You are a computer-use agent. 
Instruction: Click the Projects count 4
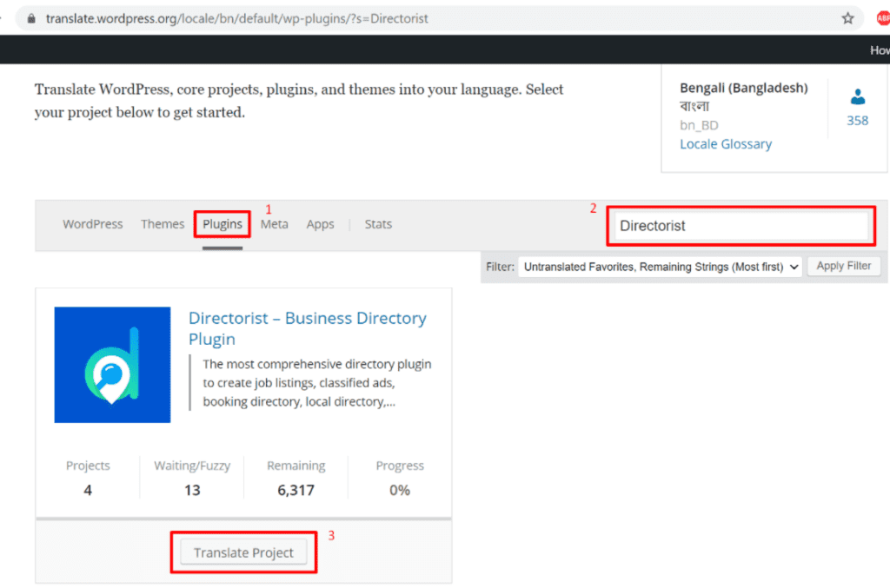coord(88,490)
